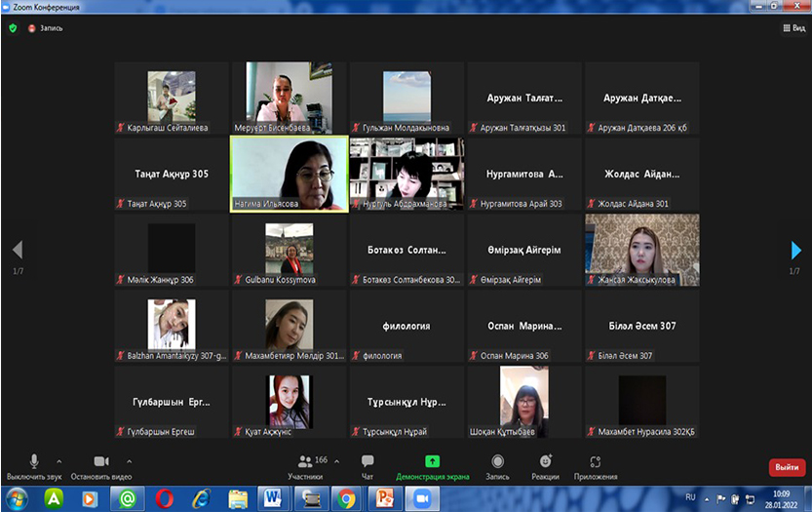Click the Запись recording indicator at top
The height and width of the screenshot is (512, 812).
pyautogui.click(x=45, y=28)
